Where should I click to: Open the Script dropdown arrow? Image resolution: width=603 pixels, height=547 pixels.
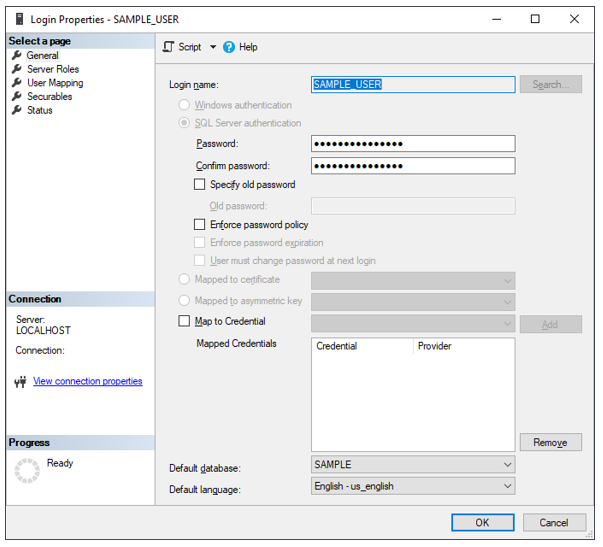pos(213,47)
